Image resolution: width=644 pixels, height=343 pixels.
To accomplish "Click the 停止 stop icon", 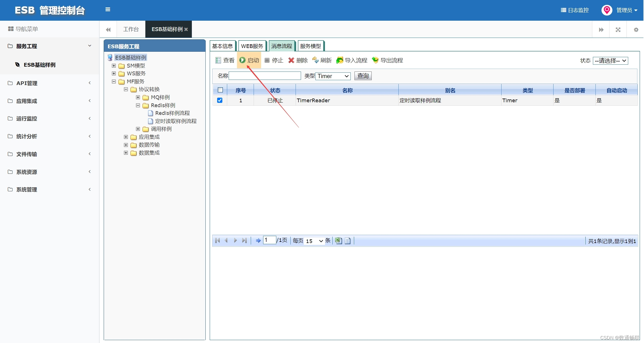I will (x=267, y=60).
